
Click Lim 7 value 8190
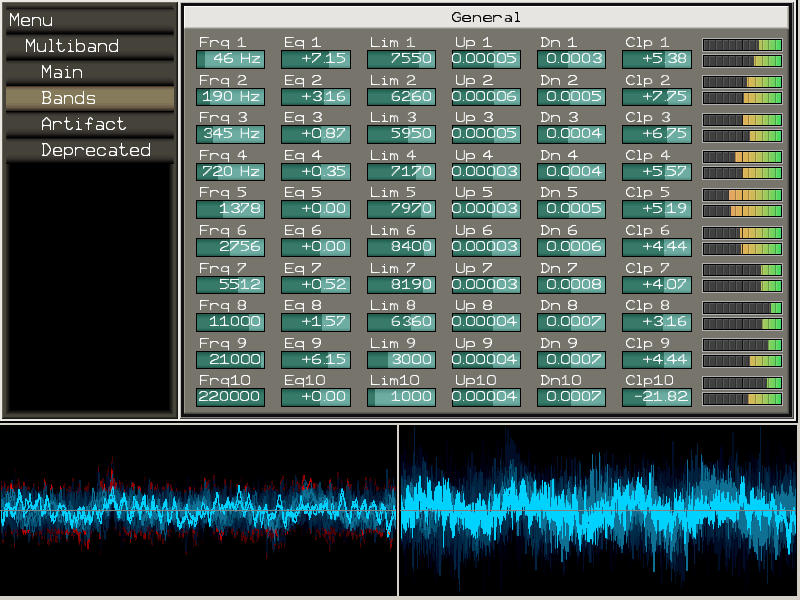point(401,284)
